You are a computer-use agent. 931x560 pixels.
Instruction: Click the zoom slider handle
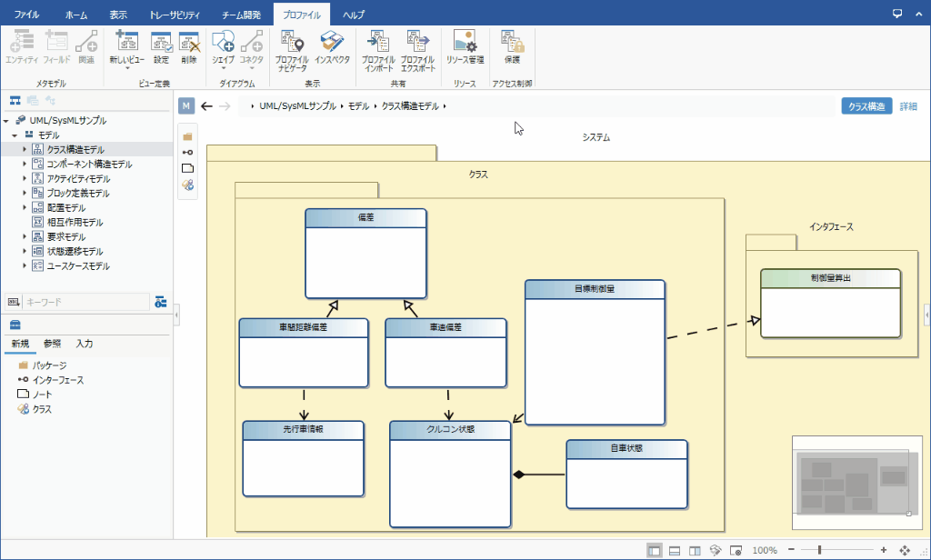click(820, 551)
